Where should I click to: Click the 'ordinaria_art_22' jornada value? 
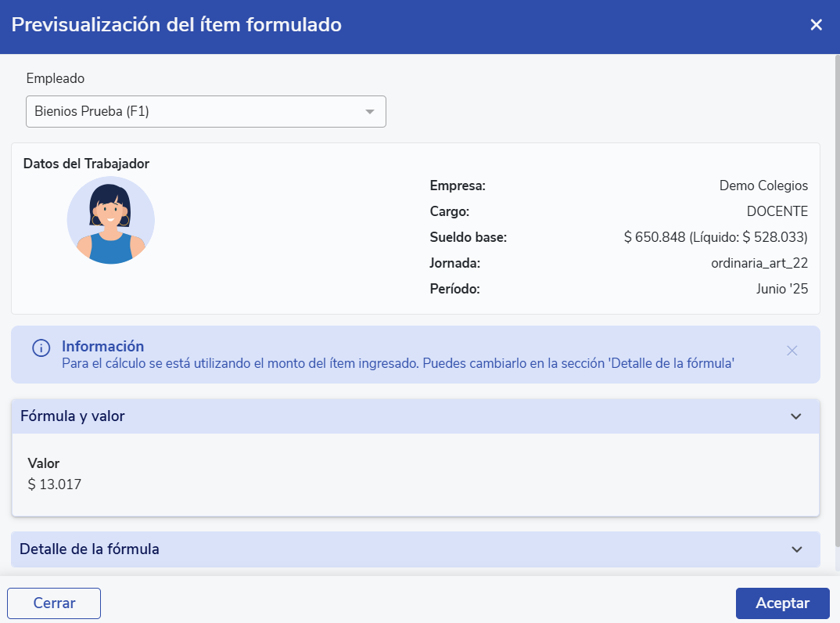tap(759, 263)
